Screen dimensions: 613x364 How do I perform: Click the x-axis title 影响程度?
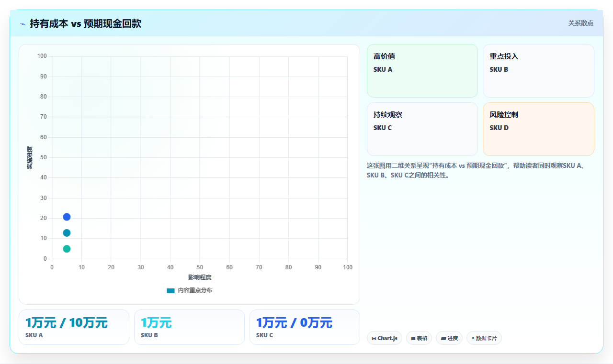200,277
